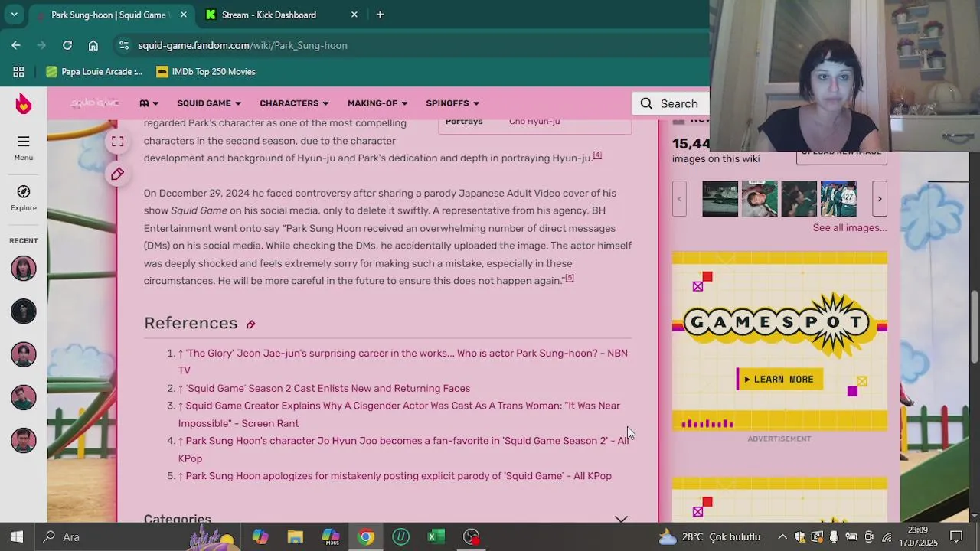980x551 pixels.
Task: Close the Kick Dashboard tab
Action: pyautogui.click(x=354, y=15)
